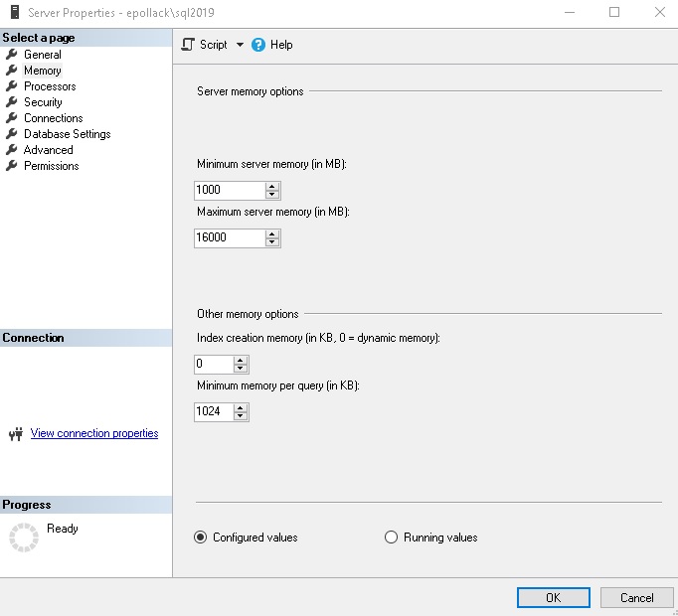Image resolution: width=678 pixels, height=616 pixels.
Task: Click the wrench icon beside Memory
Action: (12, 71)
